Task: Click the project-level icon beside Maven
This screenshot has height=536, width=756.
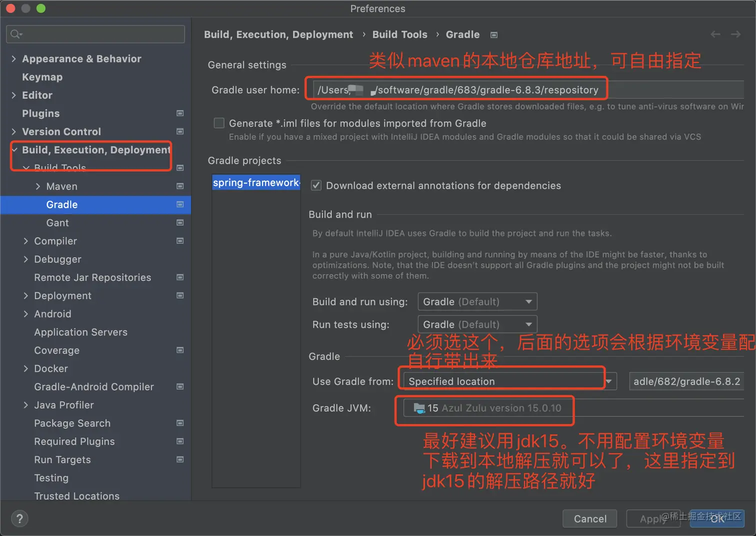Action: coord(180,186)
